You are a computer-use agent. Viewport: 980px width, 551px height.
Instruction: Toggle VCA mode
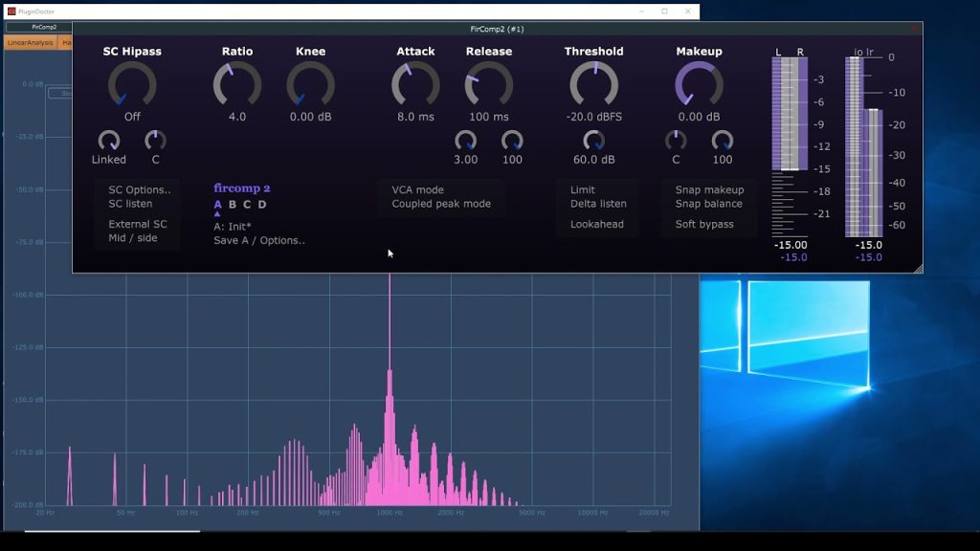417,190
